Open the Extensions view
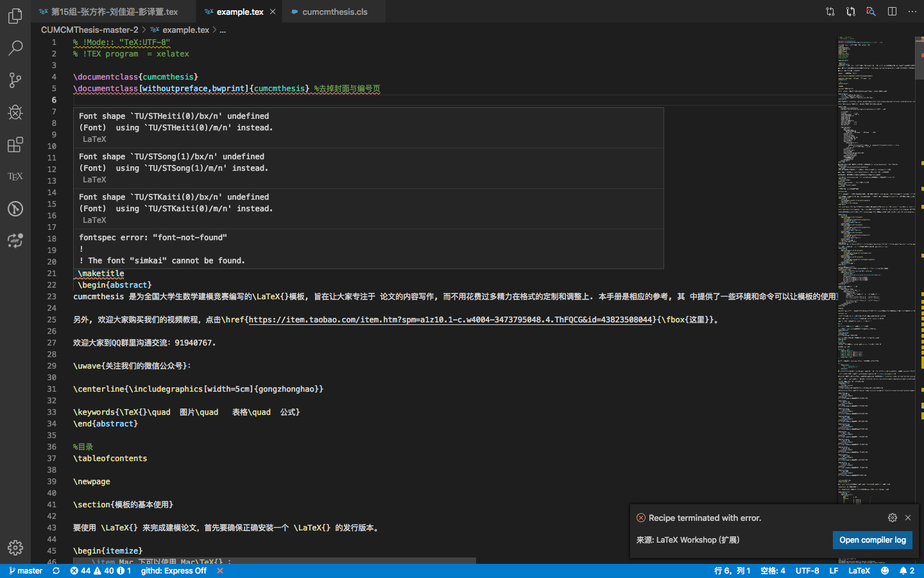The width and height of the screenshot is (924, 578). (x=15, y=144)
